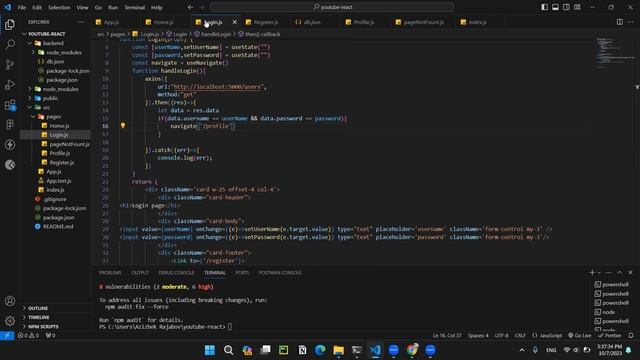Collapse the backend folder
The width and height of the screenshot is (640, 360).
click(53, 43)
